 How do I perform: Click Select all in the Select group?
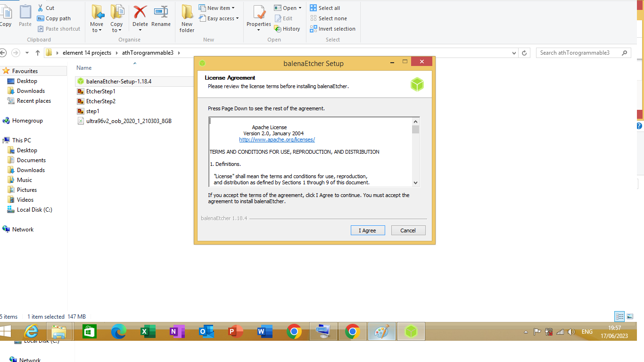(325, 8)
